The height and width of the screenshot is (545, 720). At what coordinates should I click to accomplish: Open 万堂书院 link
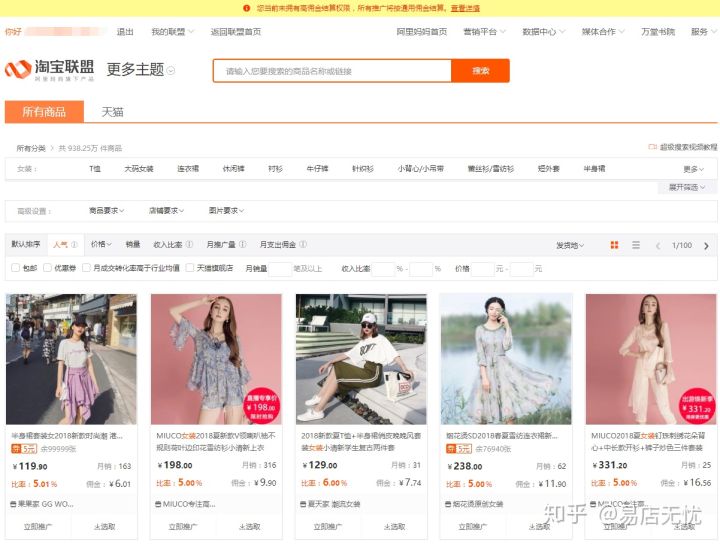(658, 32)
